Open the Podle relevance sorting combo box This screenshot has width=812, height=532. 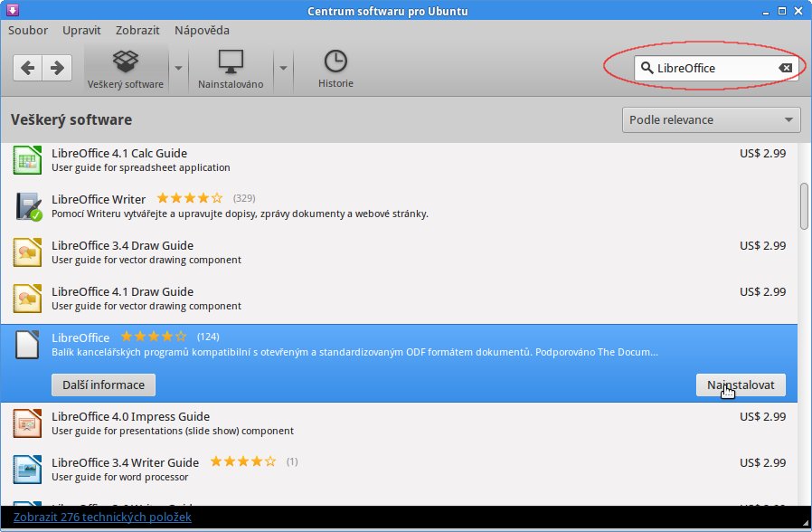coord(711,119)
